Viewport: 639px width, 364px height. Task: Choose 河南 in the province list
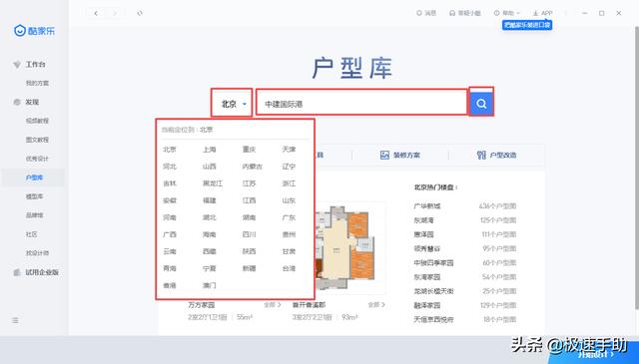[x=170, y=217]
